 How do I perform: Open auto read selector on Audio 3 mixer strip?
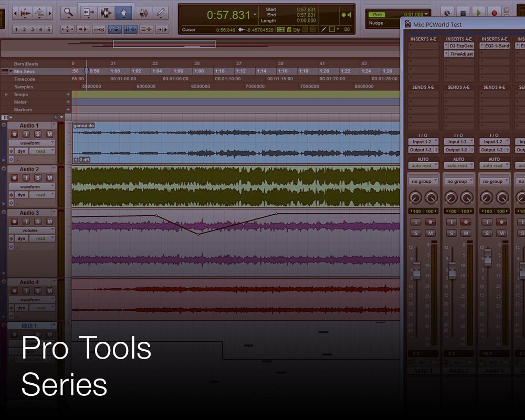coord(494,165)
